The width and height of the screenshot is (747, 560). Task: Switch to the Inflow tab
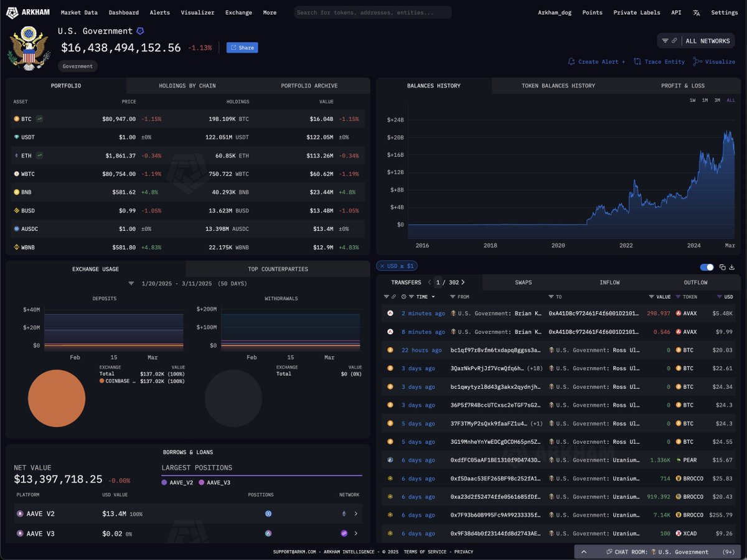[x=609, y=282]
